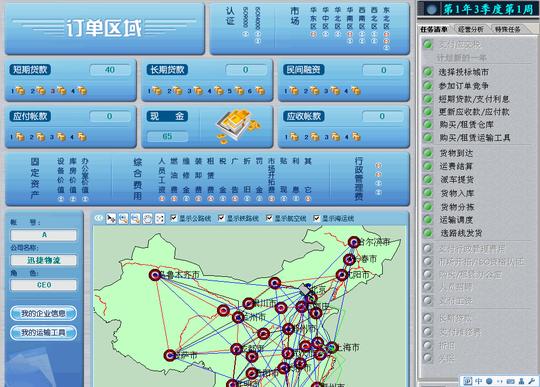This screenshot has height=387, width=540.
Task: Click coin stack 4 under 短期贷款
Action: (82, 91)
